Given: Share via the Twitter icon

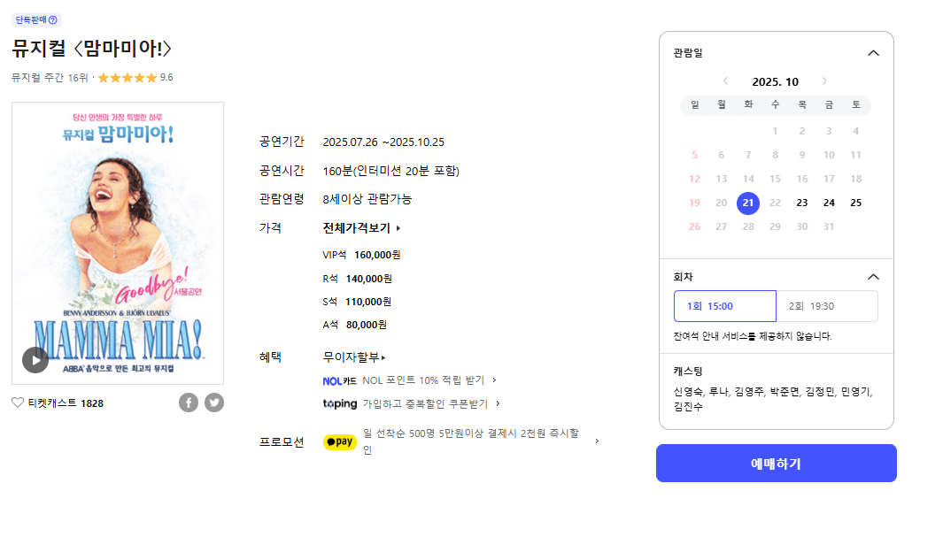Looking at the screenshot, I should click(214, 403).
